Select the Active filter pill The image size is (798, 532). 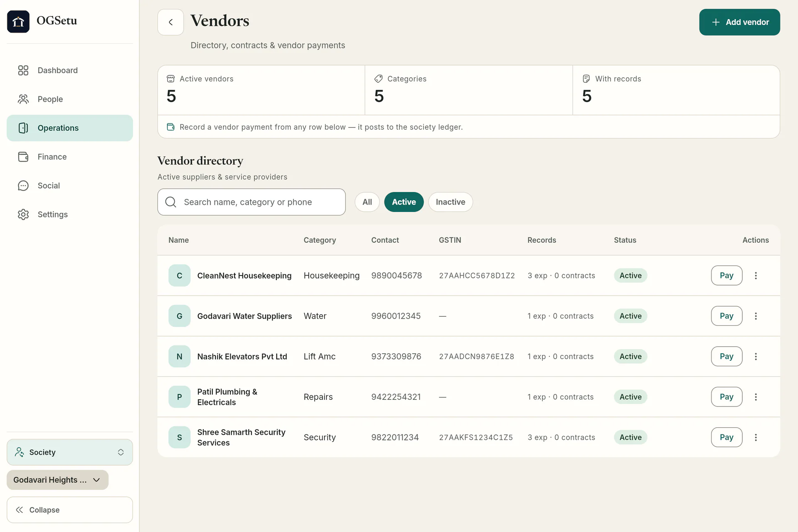pos(404,202)
